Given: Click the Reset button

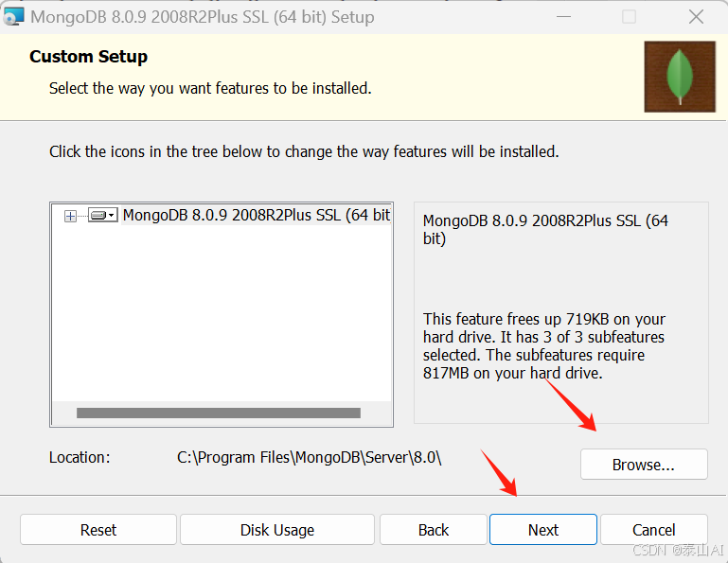Looking at the screenshot, I should (x=98, y=530).
